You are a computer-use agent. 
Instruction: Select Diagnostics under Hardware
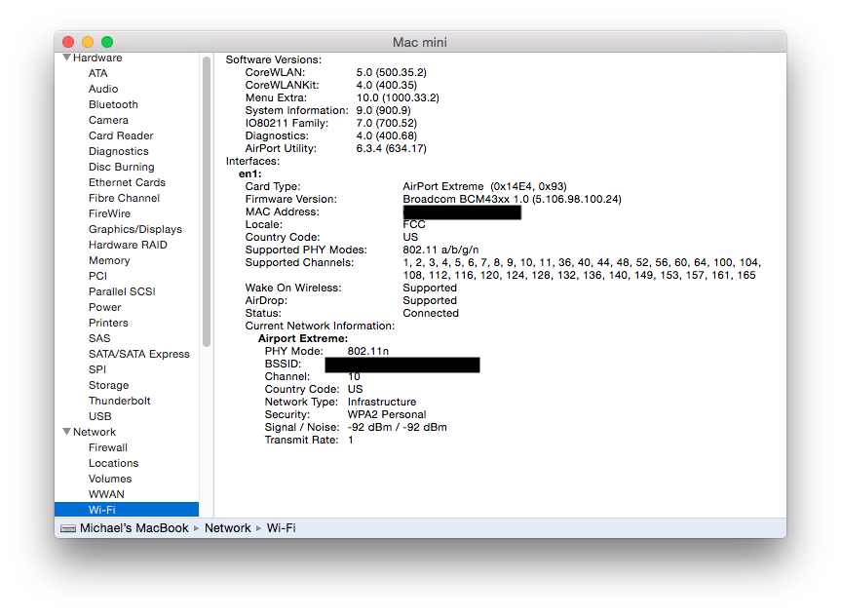[119, 151]
